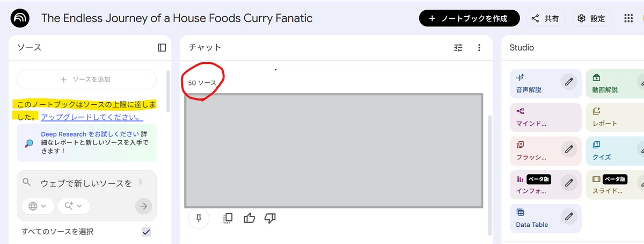The width and height of the screenshot is (644, 244).
Task: Click ノートブックを作成 button
Action: (x=469, y=18)
